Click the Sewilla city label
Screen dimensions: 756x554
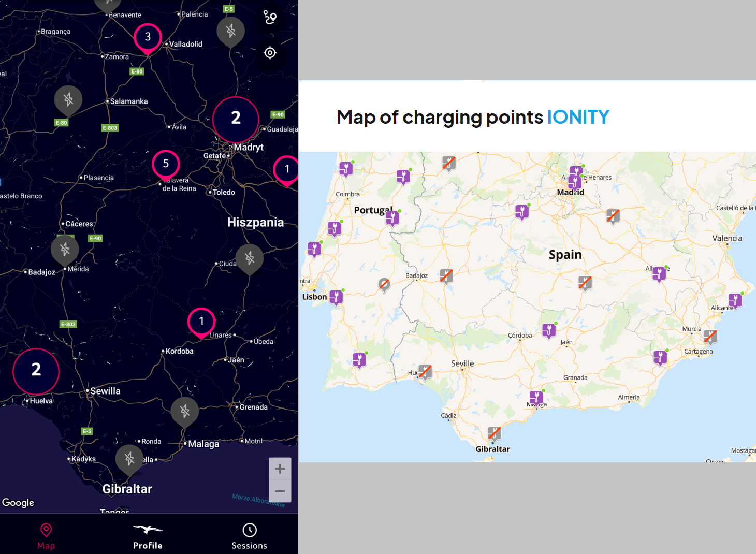pyautogui.click(x=106, y=391)
